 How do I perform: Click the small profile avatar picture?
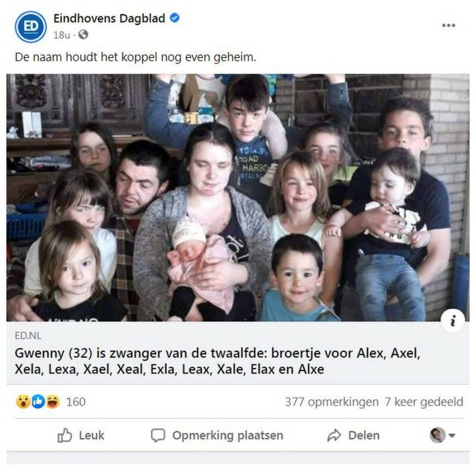click(x=437, y=435)
